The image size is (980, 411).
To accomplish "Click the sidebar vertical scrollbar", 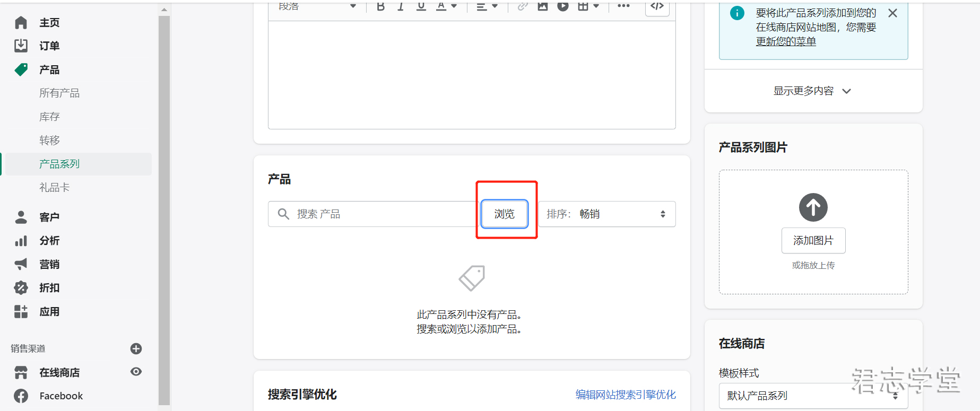I will click(x=164, y=209).
